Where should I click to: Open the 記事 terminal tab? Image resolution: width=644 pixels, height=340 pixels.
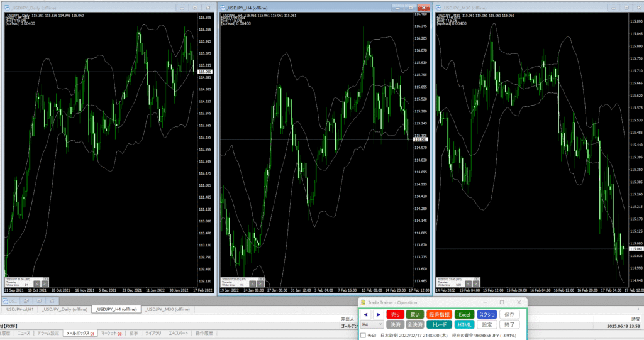click(133, 334)
